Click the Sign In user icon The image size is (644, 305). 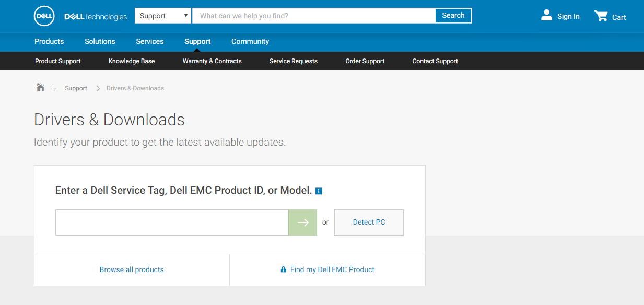pyautogui.click(x=546, y=16)
